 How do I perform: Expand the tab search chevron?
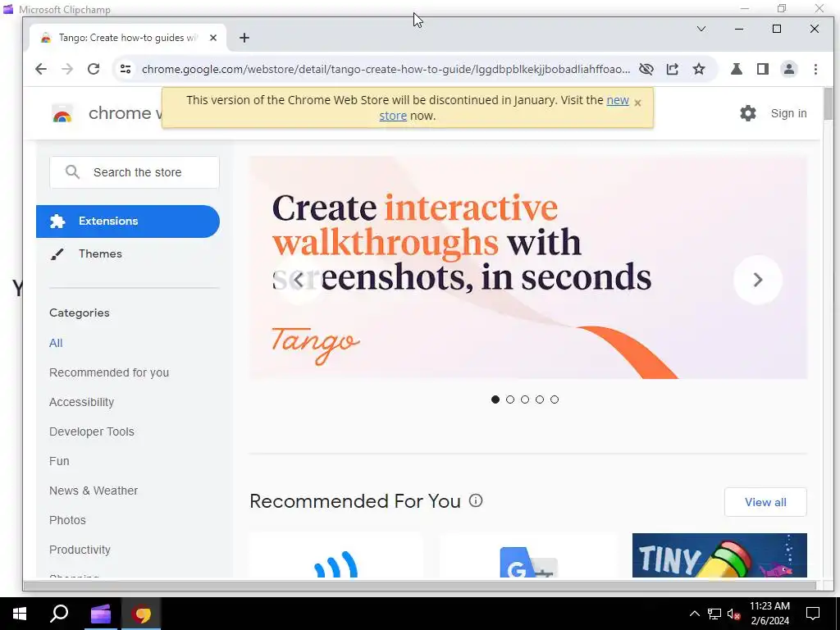point(701,29)
